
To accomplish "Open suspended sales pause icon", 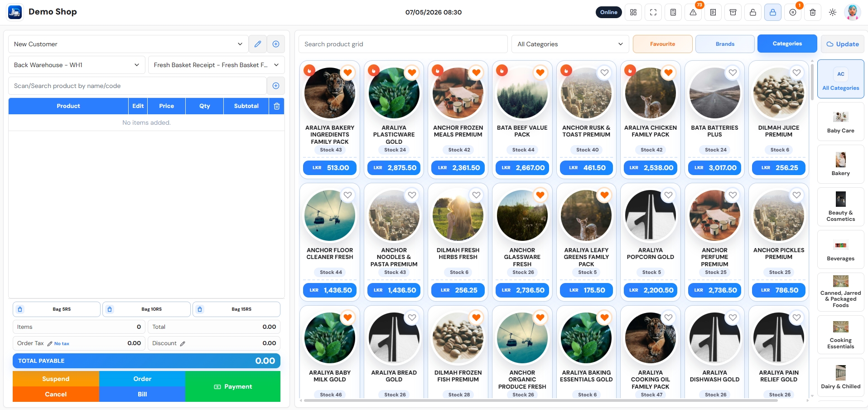I will (x=793, y=12).
